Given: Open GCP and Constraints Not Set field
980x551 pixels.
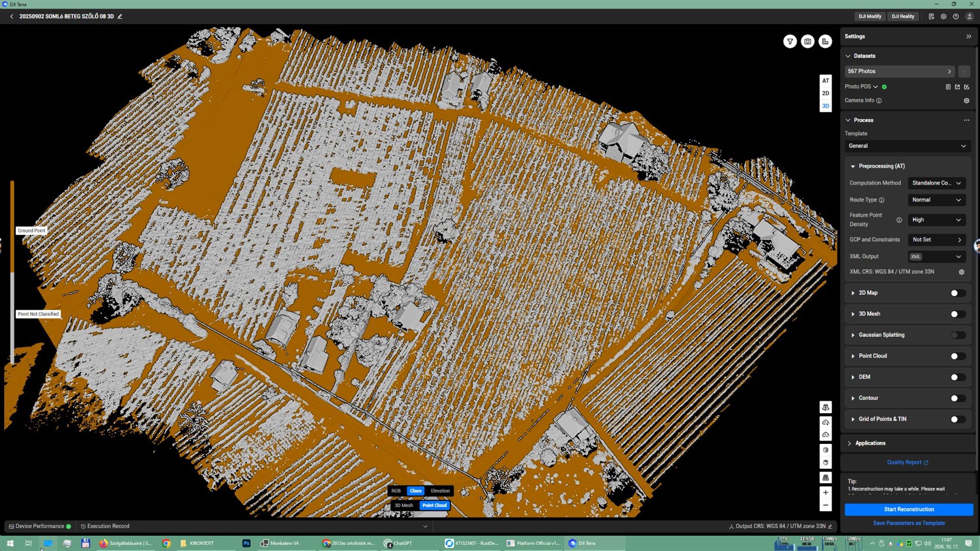Looking at the screenshot, I should click(937, 240).
